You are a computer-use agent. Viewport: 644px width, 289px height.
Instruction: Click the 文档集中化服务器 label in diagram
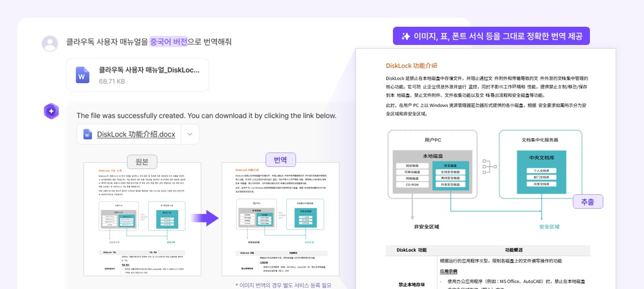(x=540, y=140)
